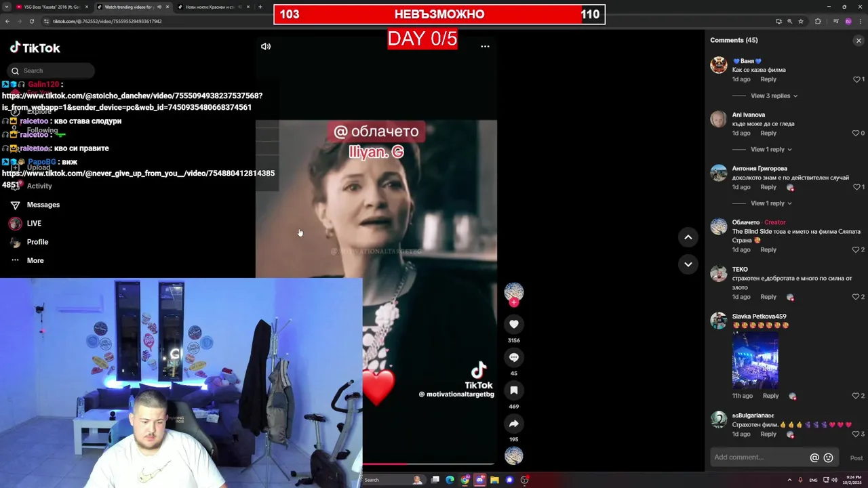This screenshot has height=488, width=868.
Task: Reply to Ani Ivanova's comment
Action: [768, 134]
